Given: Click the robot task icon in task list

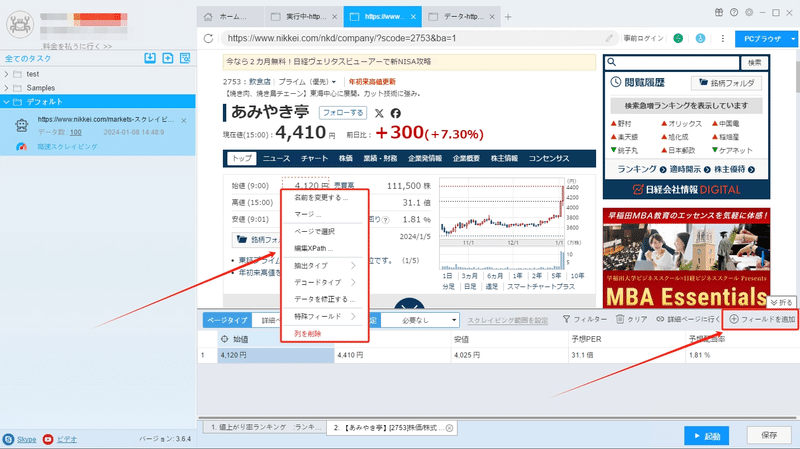Looking at the screenshot, I should click(x=21, y=125).
